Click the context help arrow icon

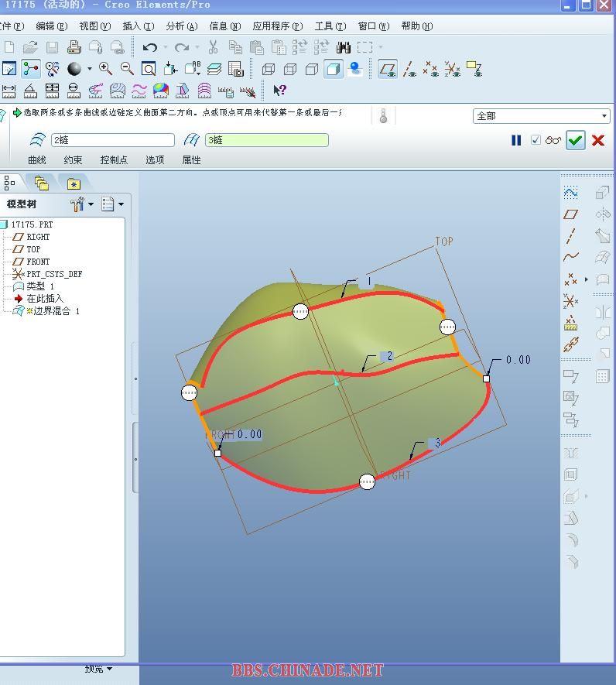coord(279,91)
